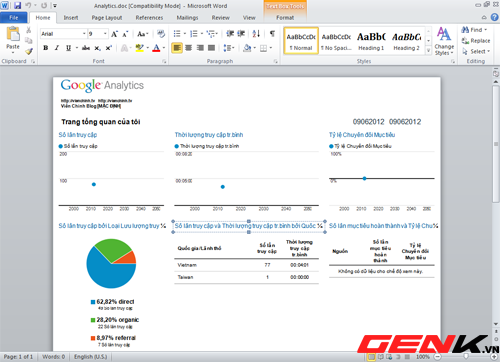Click the zoom out minus button

click(x=438, y=357)
